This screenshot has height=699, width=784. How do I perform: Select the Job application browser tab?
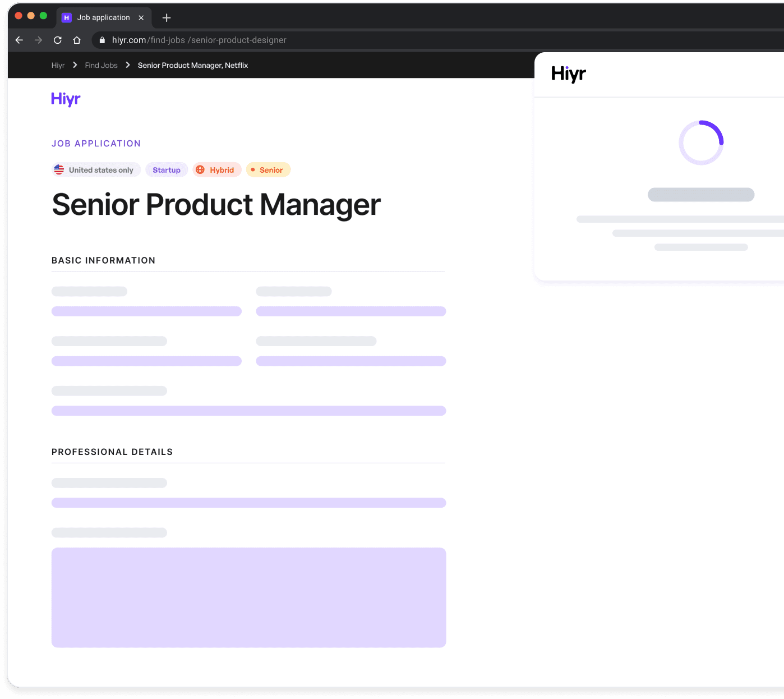104,17
